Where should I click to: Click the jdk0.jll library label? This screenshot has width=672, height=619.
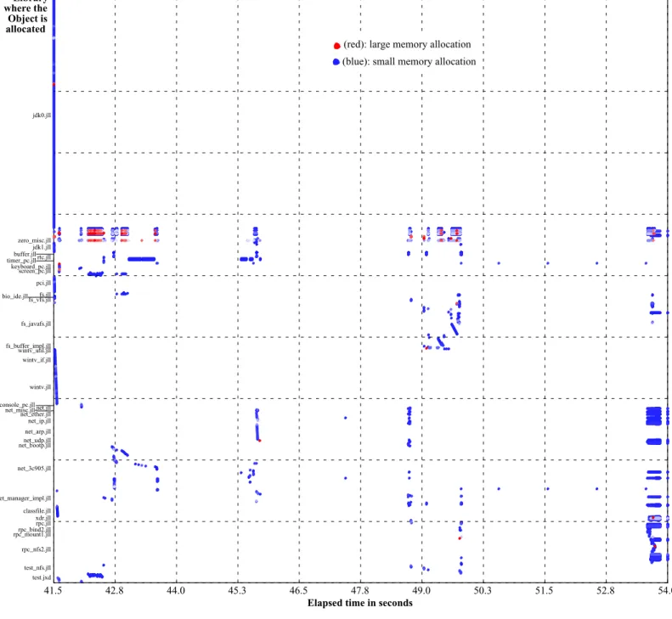click(x=42, y=115)
